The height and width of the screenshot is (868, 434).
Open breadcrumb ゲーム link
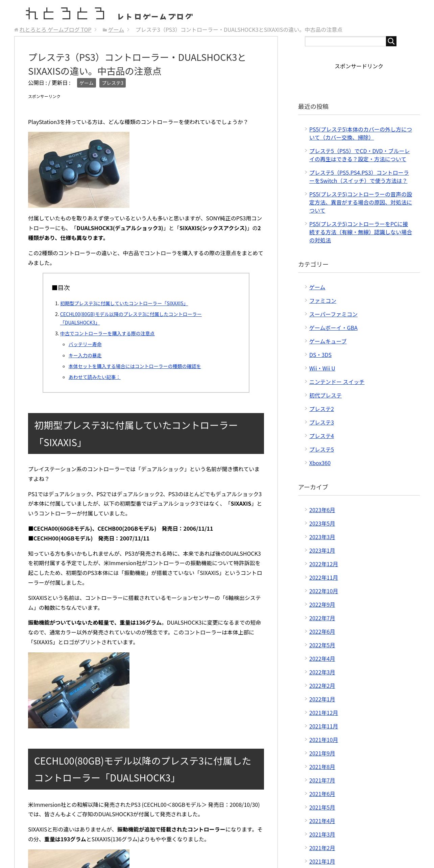click(116, 30)
